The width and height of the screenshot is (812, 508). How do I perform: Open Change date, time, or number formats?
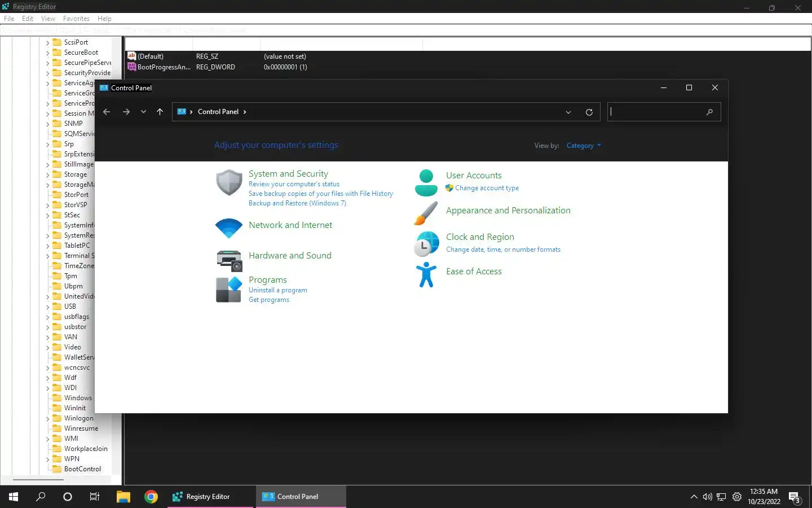pos(503,249)
